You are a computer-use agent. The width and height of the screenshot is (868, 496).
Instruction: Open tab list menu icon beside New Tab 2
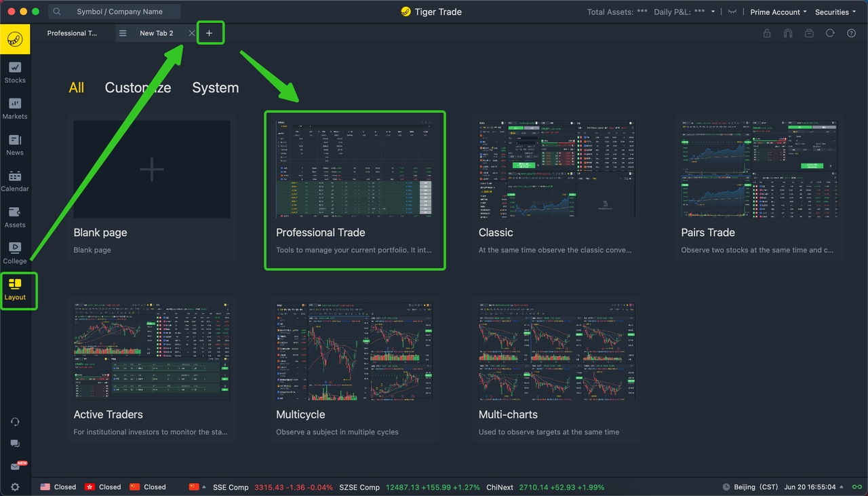pyautogui.click(x=123, y=33)
